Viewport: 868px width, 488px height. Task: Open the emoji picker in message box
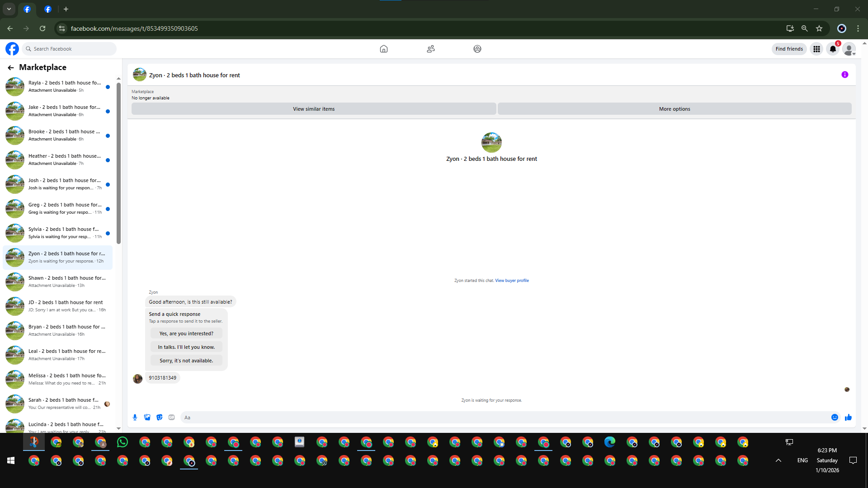835,418
